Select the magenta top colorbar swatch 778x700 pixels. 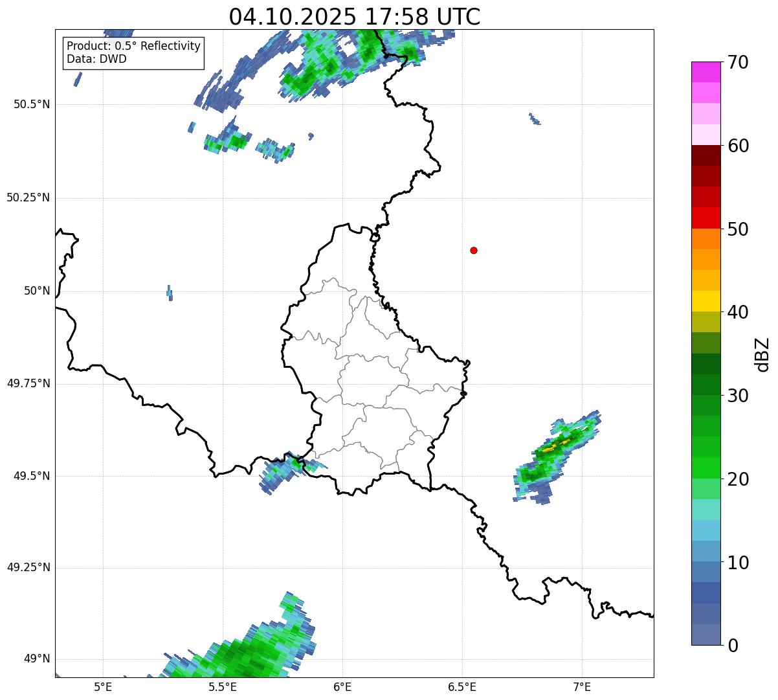click(706, 72)
